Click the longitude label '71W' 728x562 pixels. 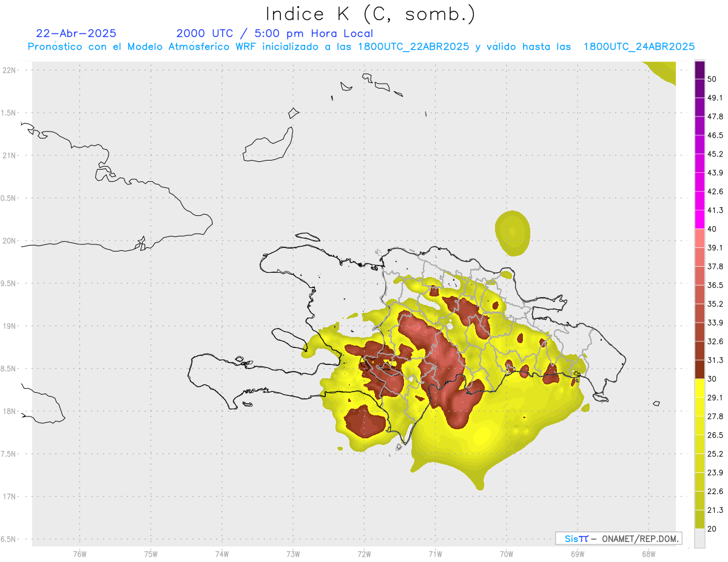pos(435,554)
